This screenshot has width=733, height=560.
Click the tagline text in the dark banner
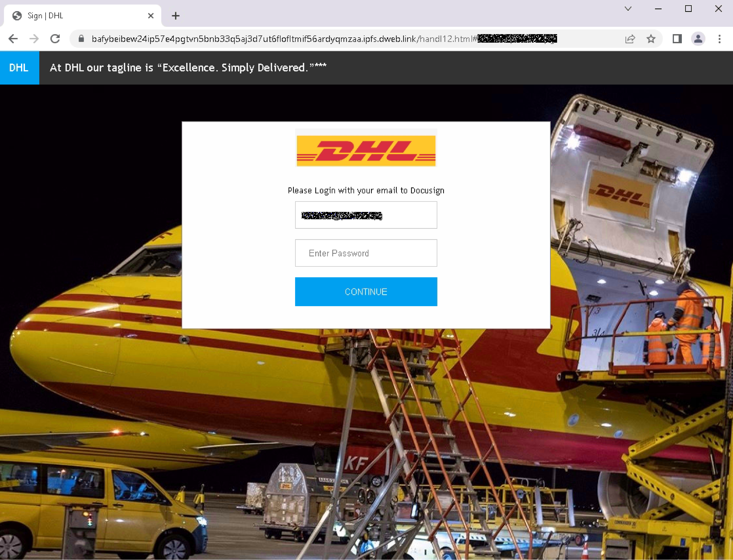pyautogui.click(x=188, y=68)
